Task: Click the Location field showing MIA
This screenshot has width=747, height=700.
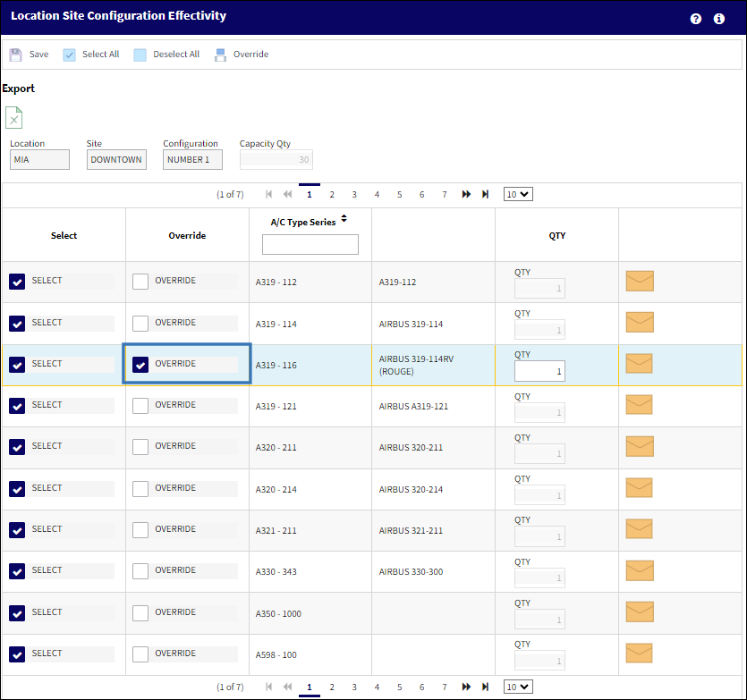Action: pos(39,159)
